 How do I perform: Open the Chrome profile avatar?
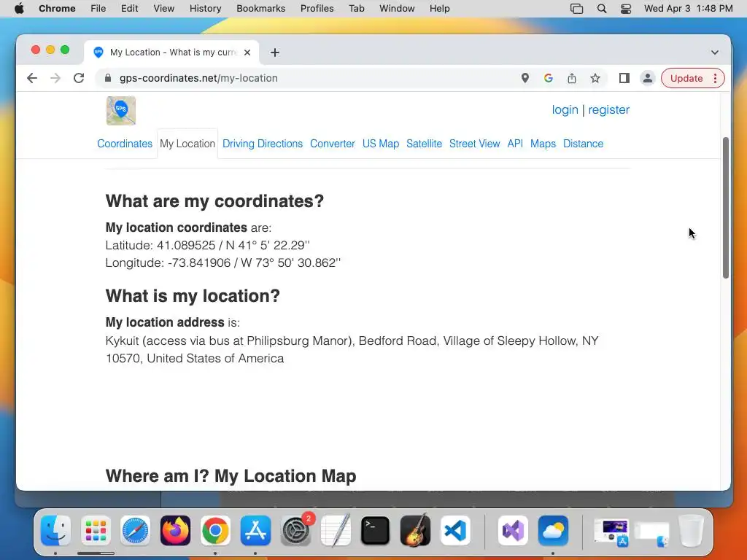(x=648, y=78)
